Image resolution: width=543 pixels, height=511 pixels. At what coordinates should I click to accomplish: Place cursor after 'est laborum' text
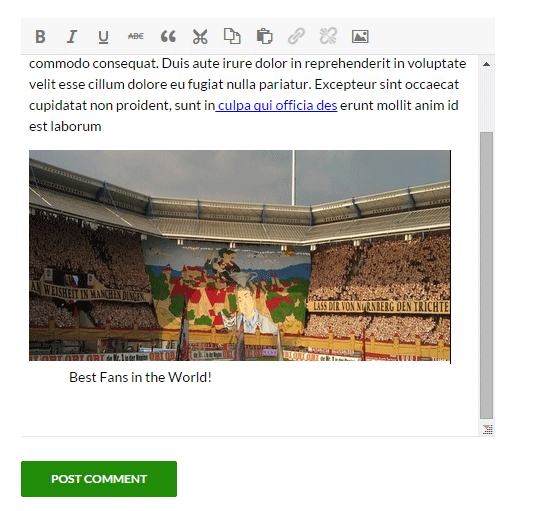102,127
